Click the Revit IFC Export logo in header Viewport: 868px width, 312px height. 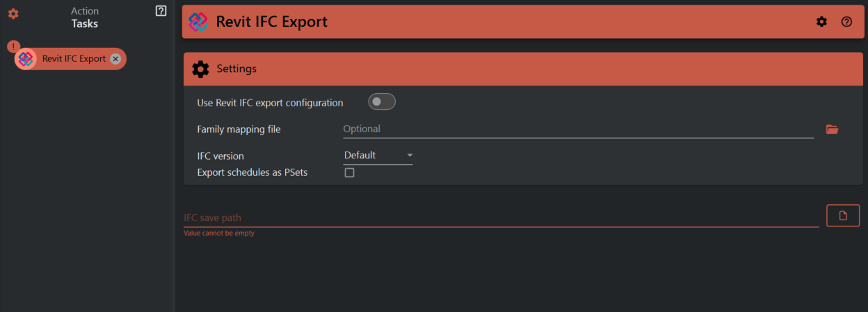pyautogui.click(x=199, y=22)
